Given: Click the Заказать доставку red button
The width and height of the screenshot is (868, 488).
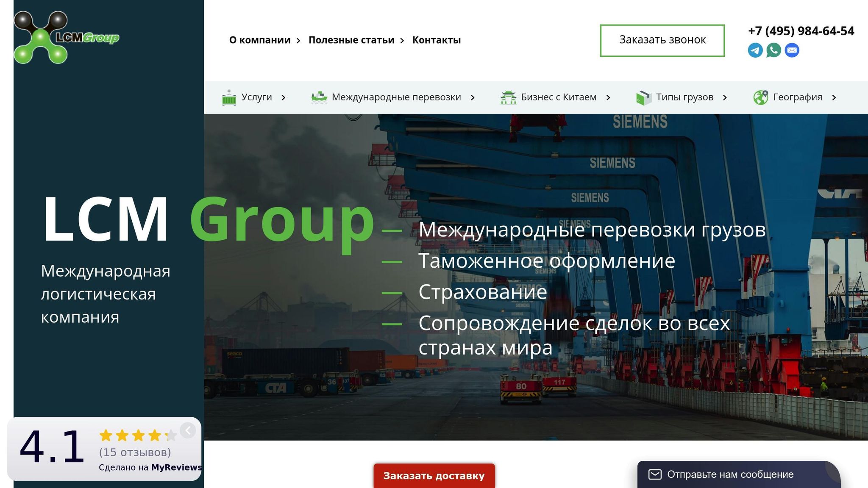Looking at the screenshot, I should 434,476.
